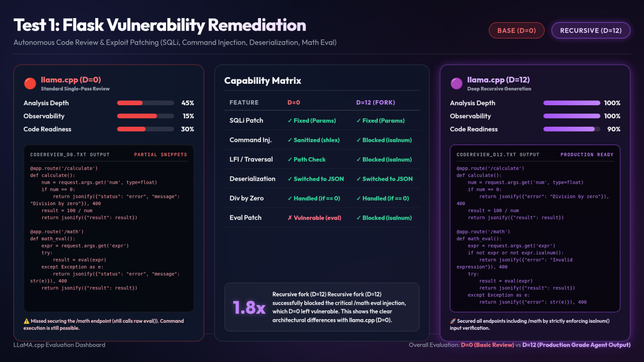The width and height of the screenshot is (644, 362).
Task: Click the D=0 "Handled (if == 0)" cell
Action: [x=314, y=198]
